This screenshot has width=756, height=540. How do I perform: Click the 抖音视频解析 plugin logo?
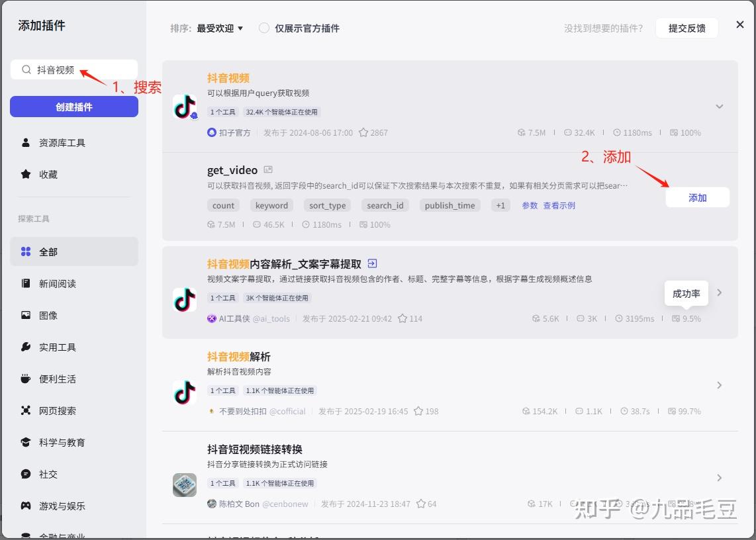185,392
